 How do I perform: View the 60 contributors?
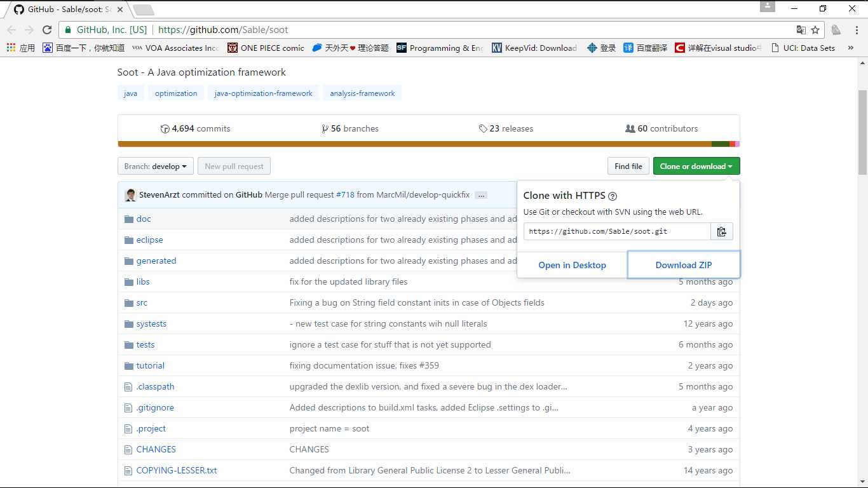(x=661, y=128)
